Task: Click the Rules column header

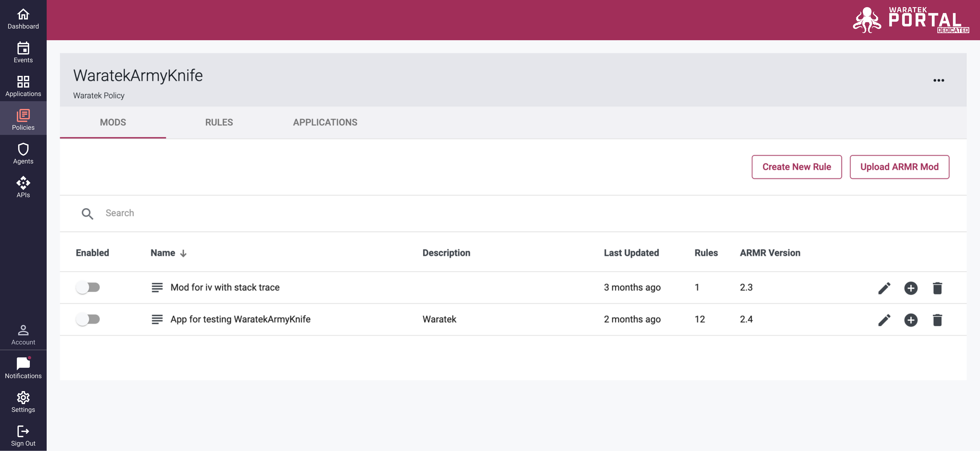Action: [x=706, y=253]
